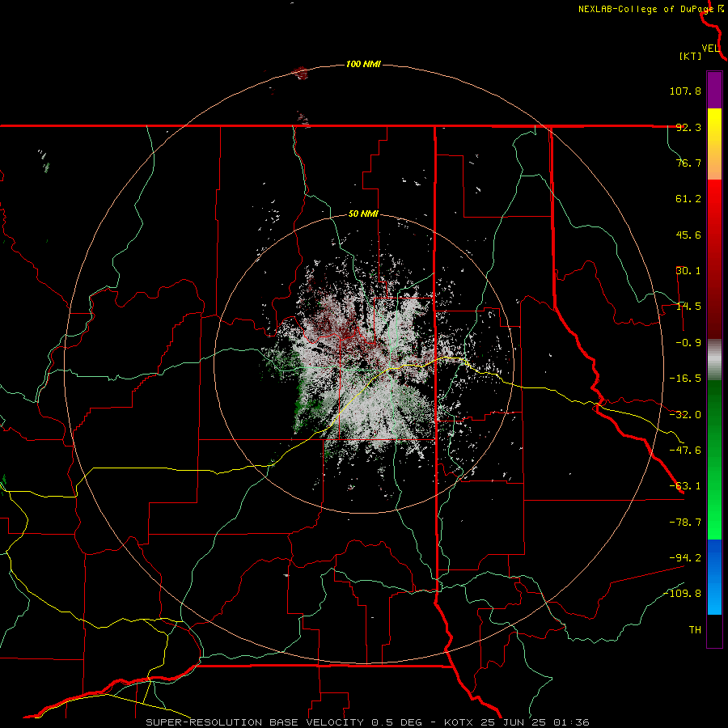The image size is (728, 728).
Task: Click the 45.6 velocity scale value
Action: [688, 235]
